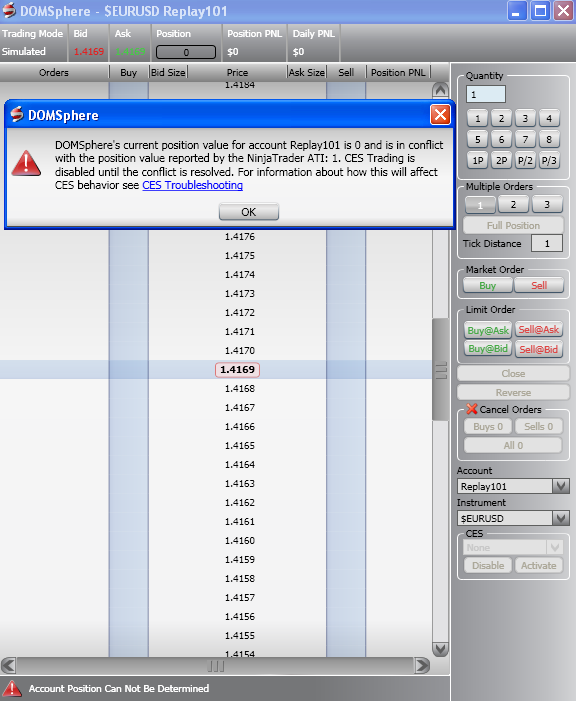Click the Sell@Ask limit button
Image resolution: width=576 pixels, height=701 pixels.
pyautogui.click(x=539, y=330)
